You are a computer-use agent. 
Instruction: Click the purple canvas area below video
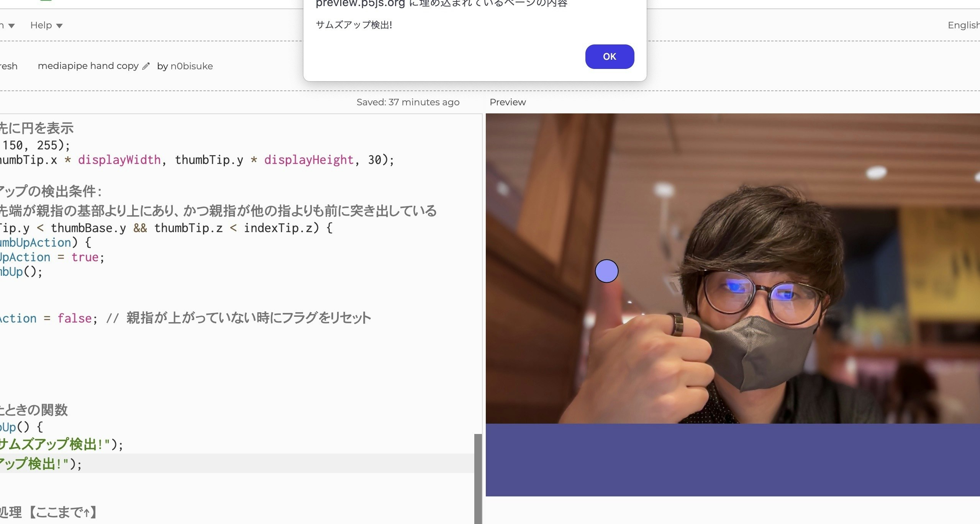(732, 460)
